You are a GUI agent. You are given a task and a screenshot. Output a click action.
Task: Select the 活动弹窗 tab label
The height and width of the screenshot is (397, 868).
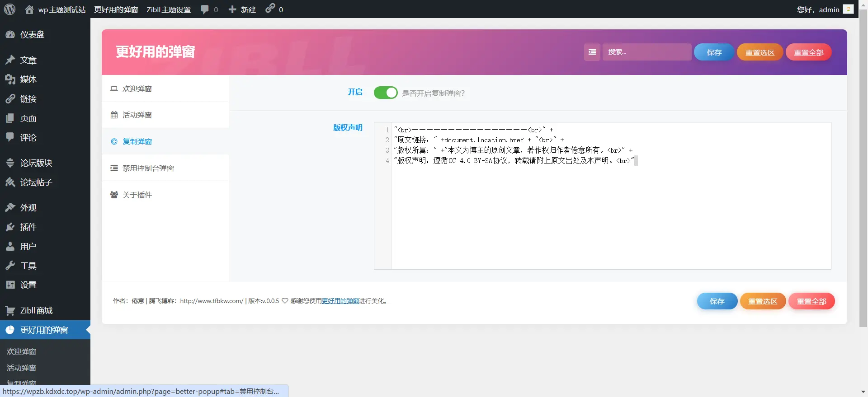[137, 115]
